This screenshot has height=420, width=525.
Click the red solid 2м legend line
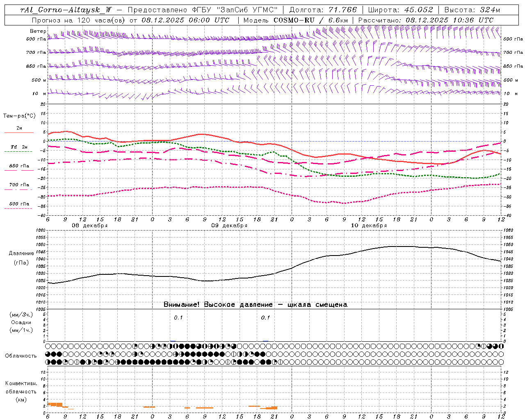point(19,132)
